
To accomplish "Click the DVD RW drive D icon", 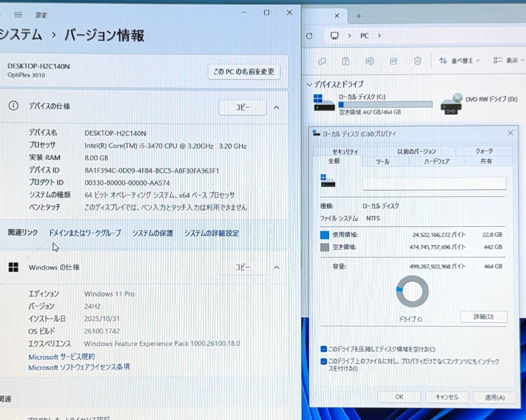I will 450,104.
